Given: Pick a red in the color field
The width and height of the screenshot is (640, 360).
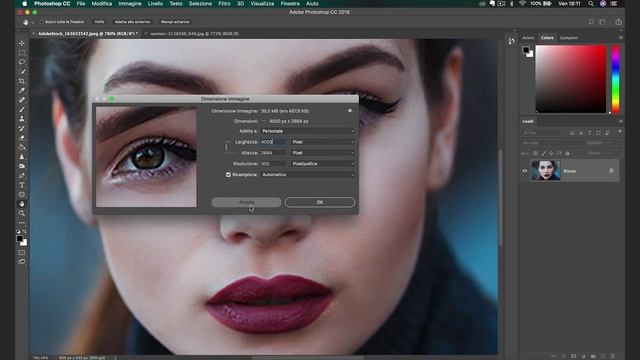Looking at the screenshot, I should (571, 79).
